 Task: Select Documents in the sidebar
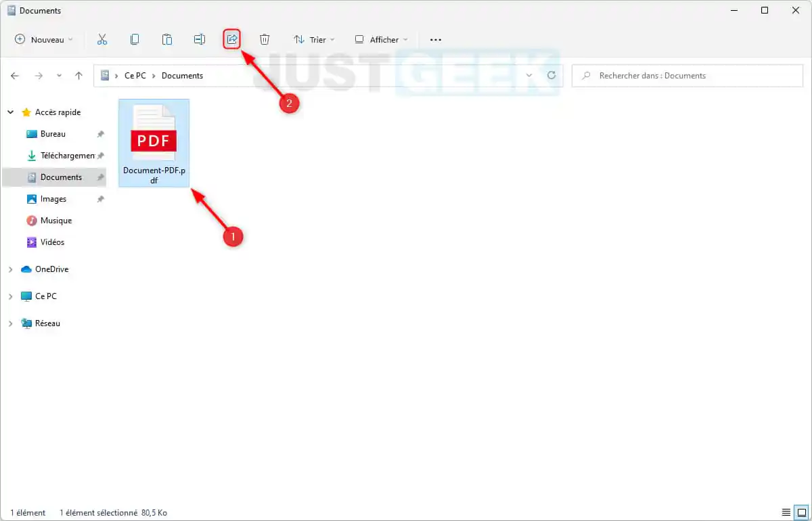point(54,177)
